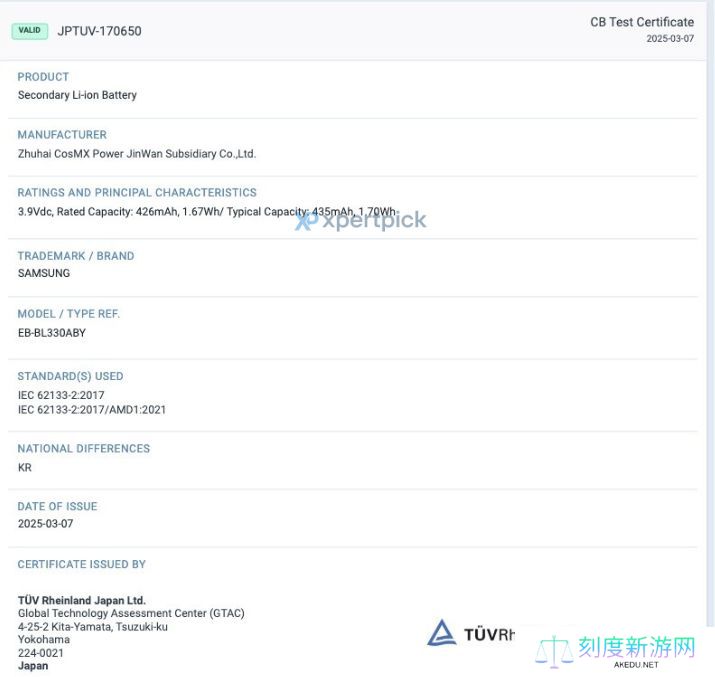Click the DATE OF ISSUE label
The image size is (715, 677).
pos(57,506)
